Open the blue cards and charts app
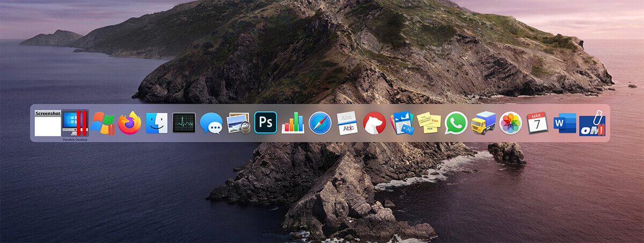The width and height of the screenshot is (644, 243). click(x=401, y=123)
